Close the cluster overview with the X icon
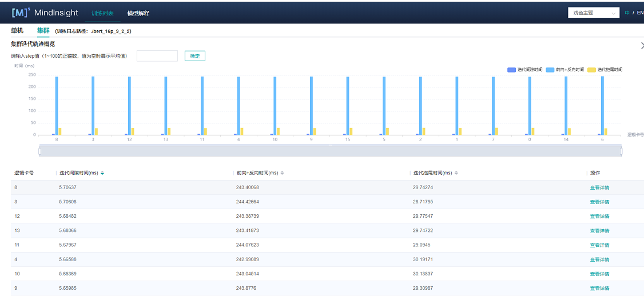This screenshot has height=300, width=644. coord(641,45)
